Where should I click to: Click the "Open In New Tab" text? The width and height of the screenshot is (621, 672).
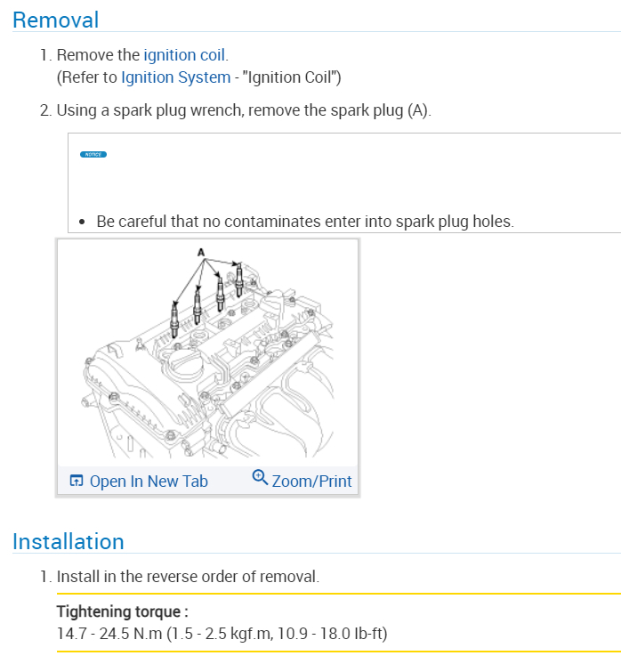pos(149,482)
